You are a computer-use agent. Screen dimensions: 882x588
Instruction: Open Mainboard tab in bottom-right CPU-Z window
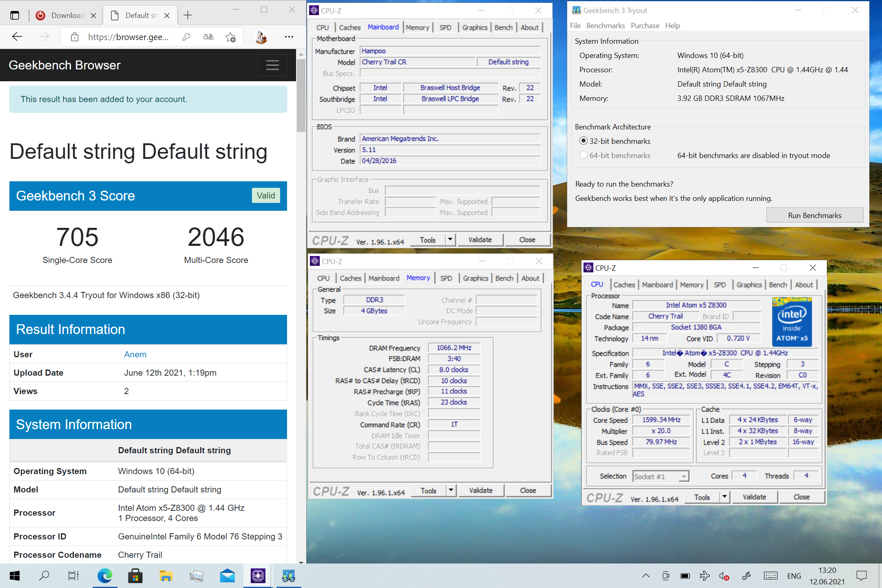[657, 285]
